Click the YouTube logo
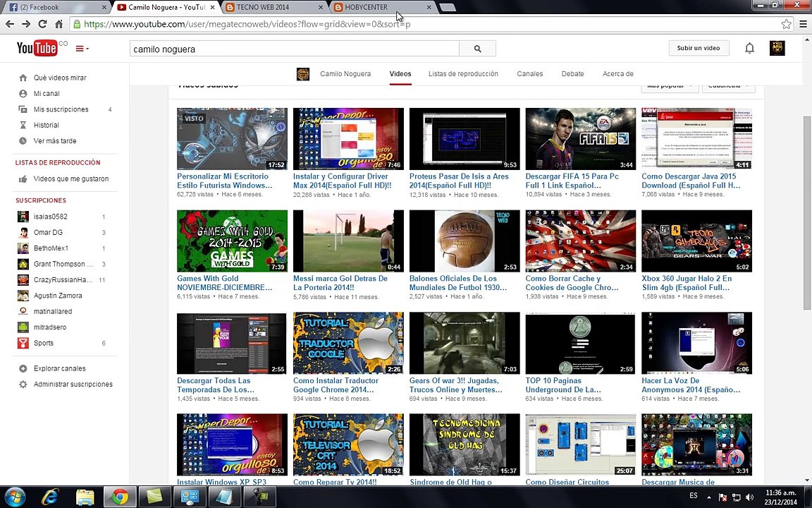 pos(37,48)
